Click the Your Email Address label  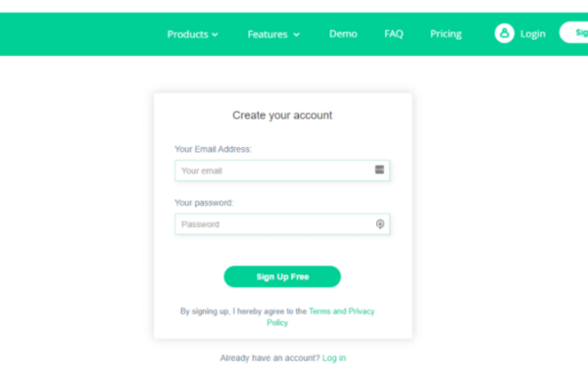pyautogui.click(x=213, y=149)
